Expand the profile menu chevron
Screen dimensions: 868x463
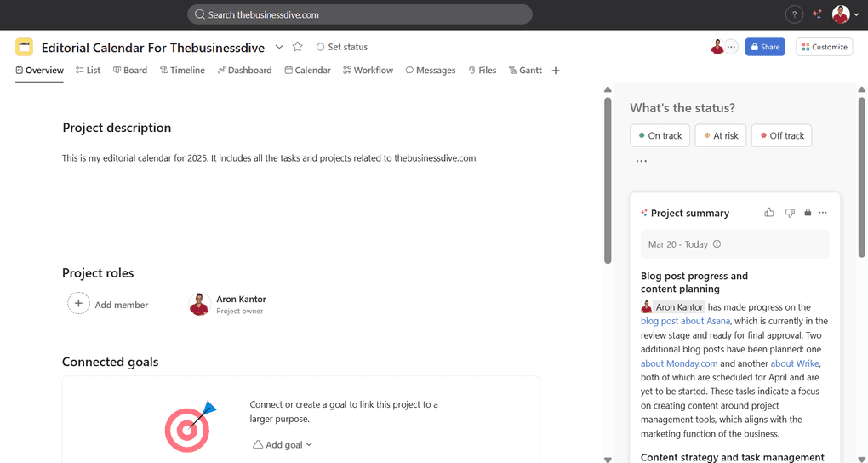click(856, 15)
